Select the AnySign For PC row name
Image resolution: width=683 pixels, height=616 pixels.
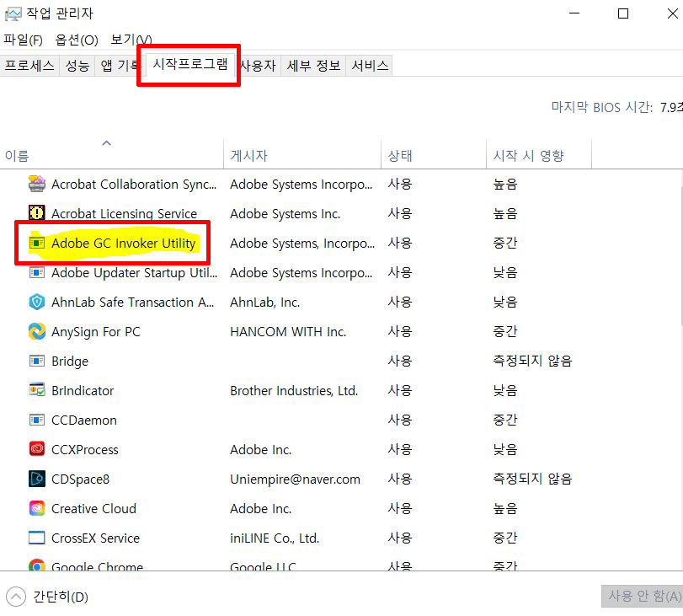click(96, 332)
